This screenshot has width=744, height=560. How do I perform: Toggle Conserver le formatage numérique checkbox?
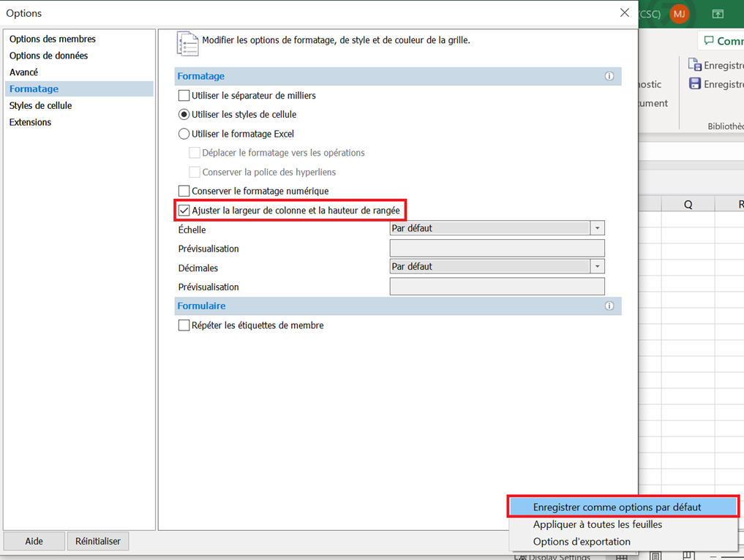tap(184, 191)
